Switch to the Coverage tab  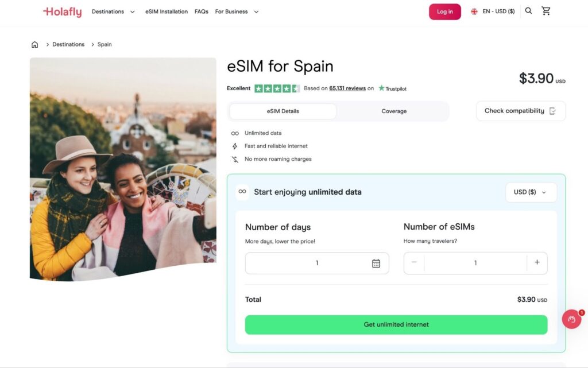tap(394, 111)
